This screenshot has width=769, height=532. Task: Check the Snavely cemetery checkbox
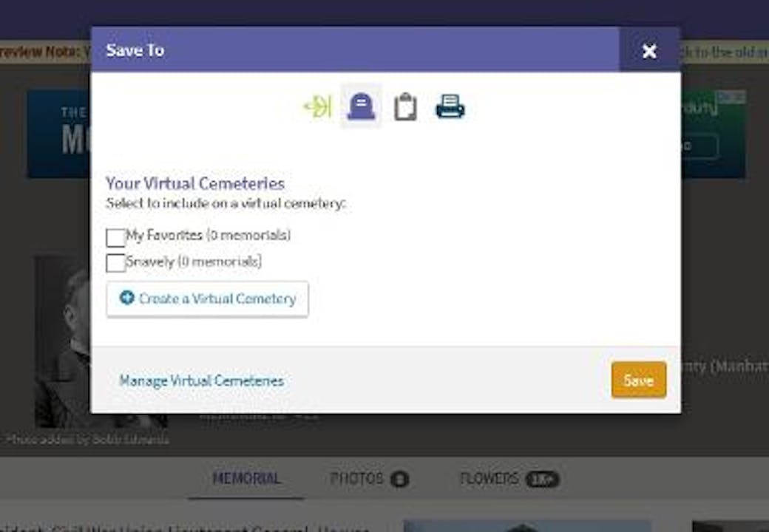(x=115, y=263)
